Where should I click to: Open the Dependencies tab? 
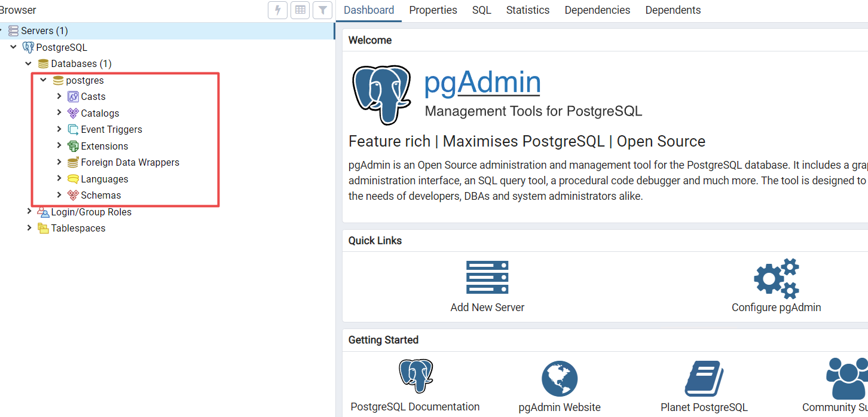(597, 10)
